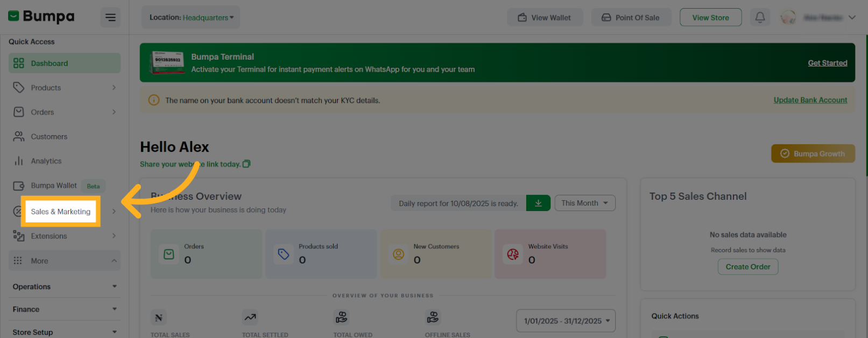The image size is (868, 338).
Task: Click the Create Order button
Action: [x=748, y=266]
